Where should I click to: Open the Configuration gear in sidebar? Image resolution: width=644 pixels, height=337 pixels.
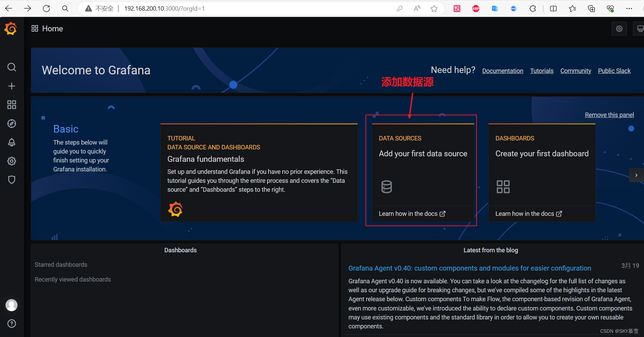click(x=12, y=161)
